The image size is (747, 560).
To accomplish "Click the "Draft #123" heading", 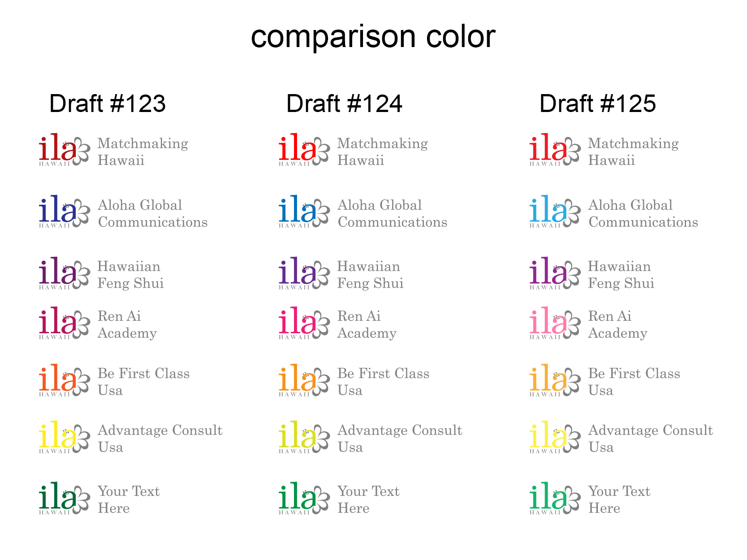I will tap(108, 103).
